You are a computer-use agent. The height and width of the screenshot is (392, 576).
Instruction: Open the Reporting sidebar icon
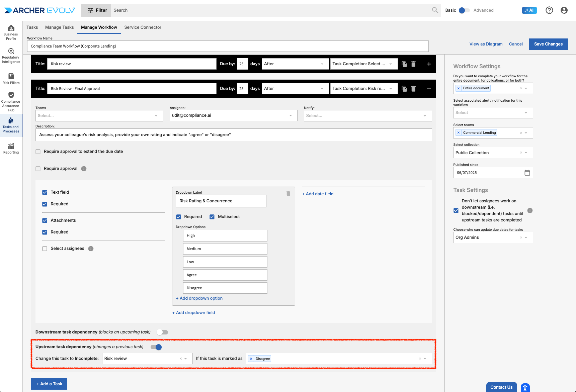11,148
